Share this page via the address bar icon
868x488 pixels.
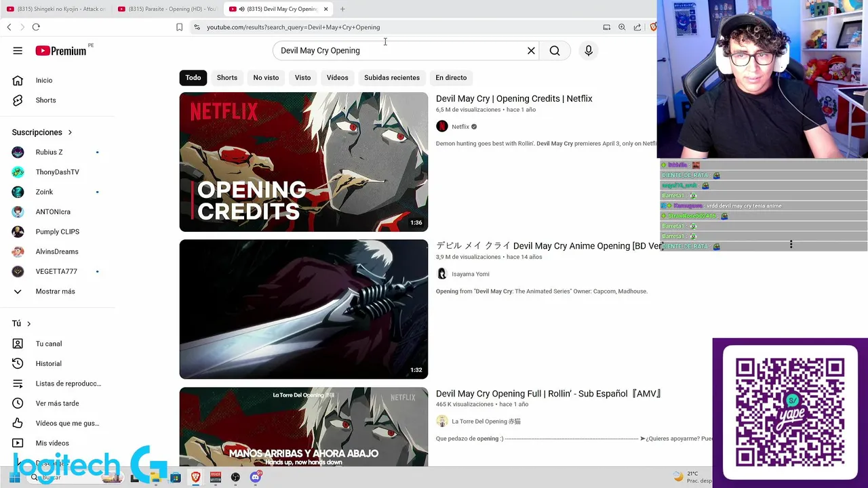[637, 27]
